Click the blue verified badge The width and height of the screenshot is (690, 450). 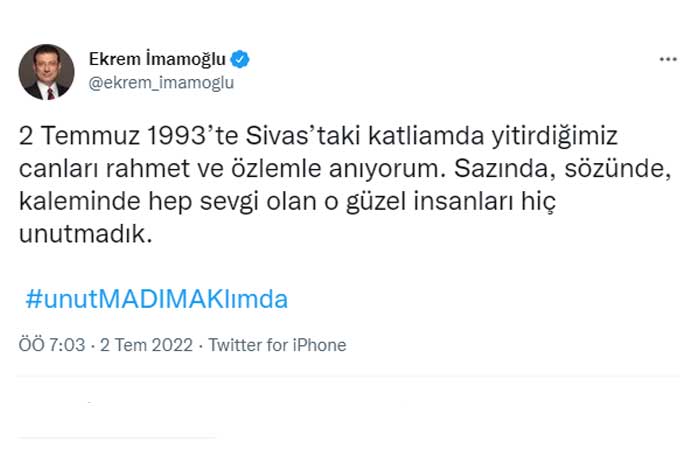coord(240,60)
